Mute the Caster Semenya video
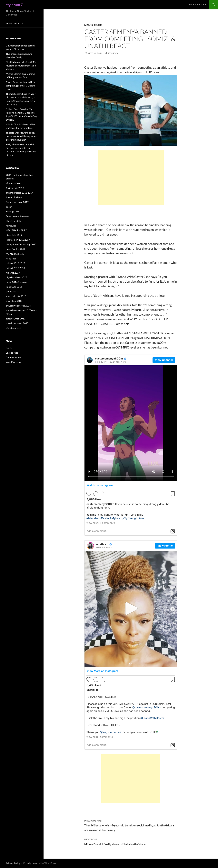Image resolution: width=218 pixels, height=868 pixels. tap(153, 471)
